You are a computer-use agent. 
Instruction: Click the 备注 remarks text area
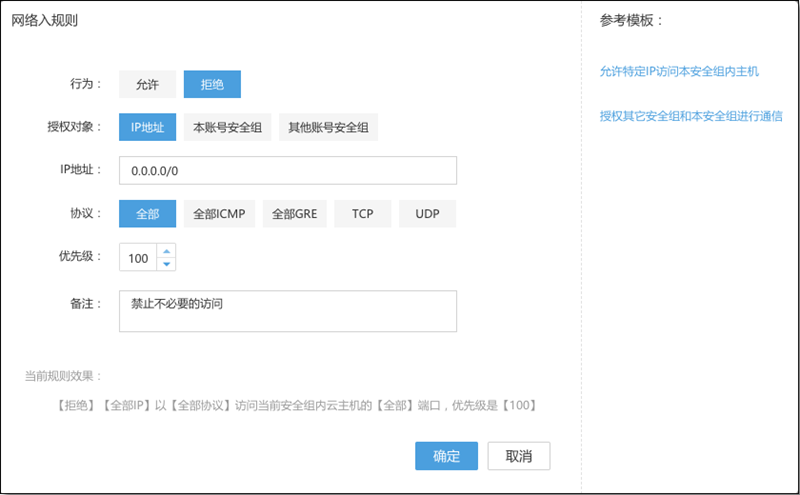tap(287, 311)
